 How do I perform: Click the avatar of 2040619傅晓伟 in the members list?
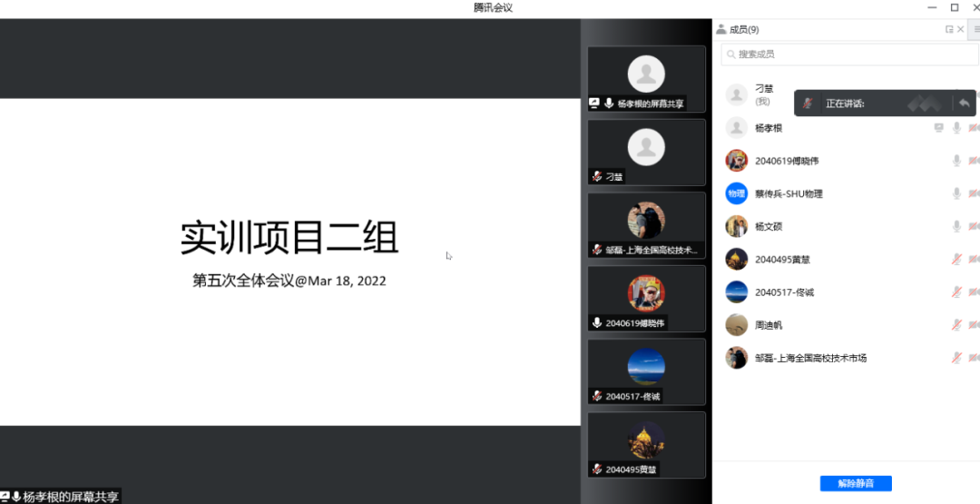pos(736,161)
